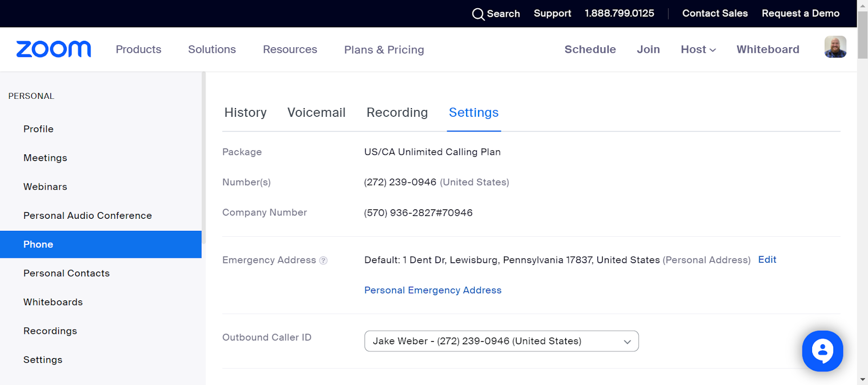868x385 pixels.
Task: Open Whiteboards in the sidebar
Action: click(x=53, y=302)
